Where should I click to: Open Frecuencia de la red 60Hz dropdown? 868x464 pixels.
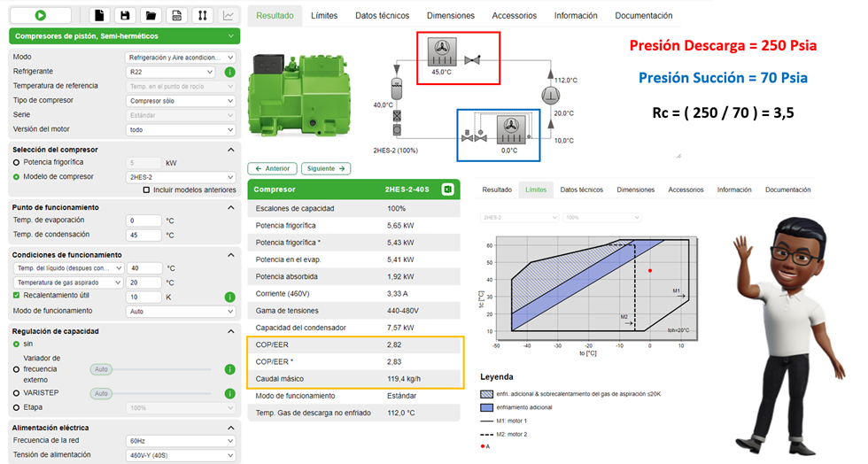[181, 441]
